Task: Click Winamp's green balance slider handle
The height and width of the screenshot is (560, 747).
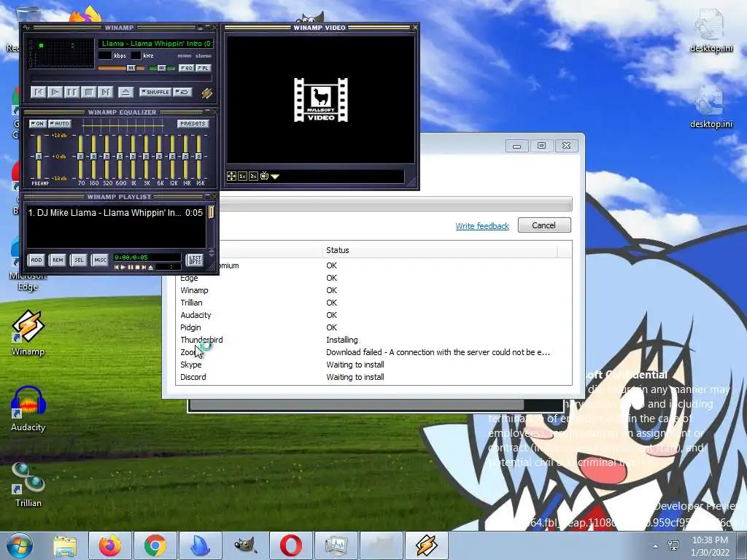Action: (x=161, y=69)
